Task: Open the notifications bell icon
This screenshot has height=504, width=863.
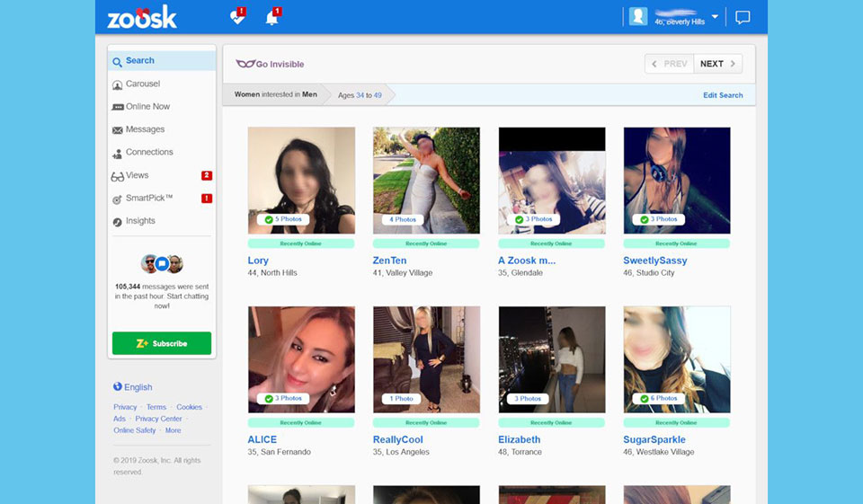Action: [271, 17]
